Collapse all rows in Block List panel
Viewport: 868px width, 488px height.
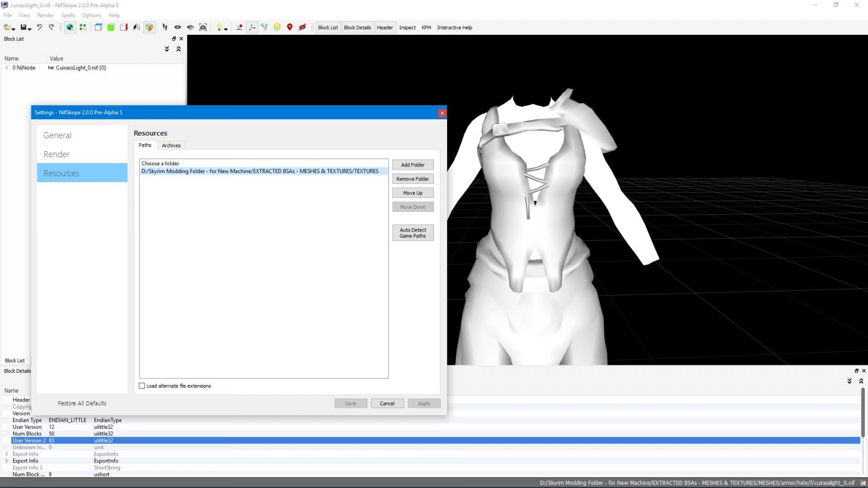point(178,49)
